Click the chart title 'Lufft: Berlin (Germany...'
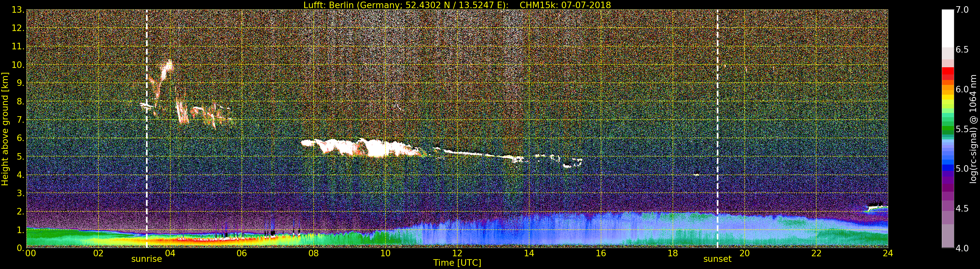 coord(457,5)
